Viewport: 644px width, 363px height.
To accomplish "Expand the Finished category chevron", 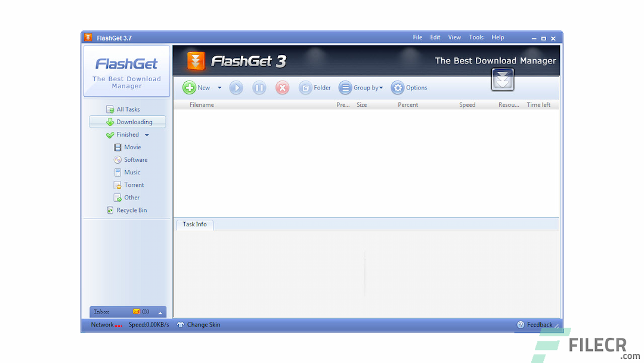I will [x=146, y=134].
